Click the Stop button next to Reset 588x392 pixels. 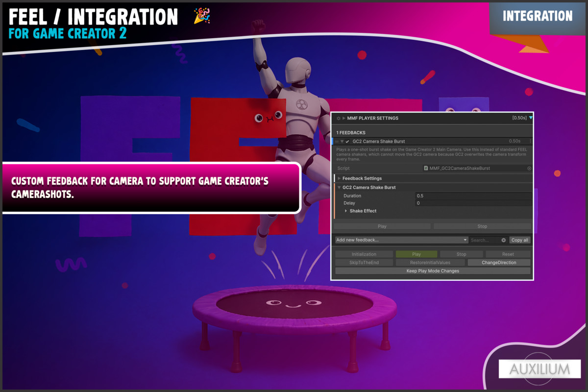point(461,254)
